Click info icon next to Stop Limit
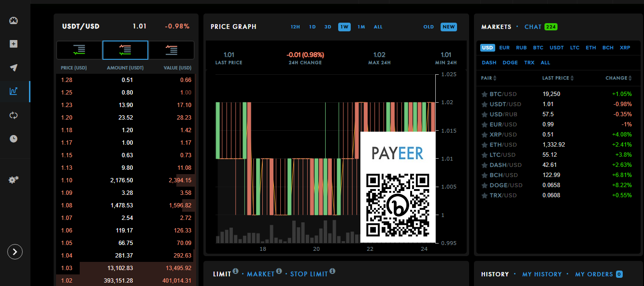Viewport: 644px width, 286px height. [x=332, y=272]
